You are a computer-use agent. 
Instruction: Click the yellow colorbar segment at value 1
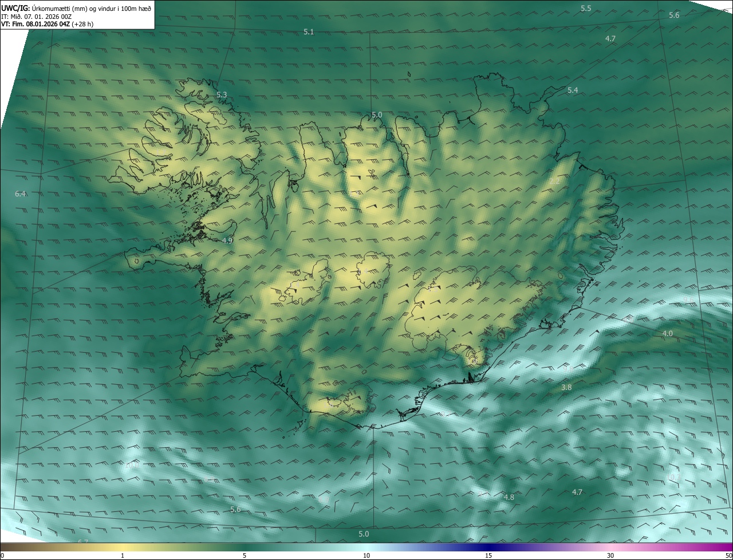[123, 547]
